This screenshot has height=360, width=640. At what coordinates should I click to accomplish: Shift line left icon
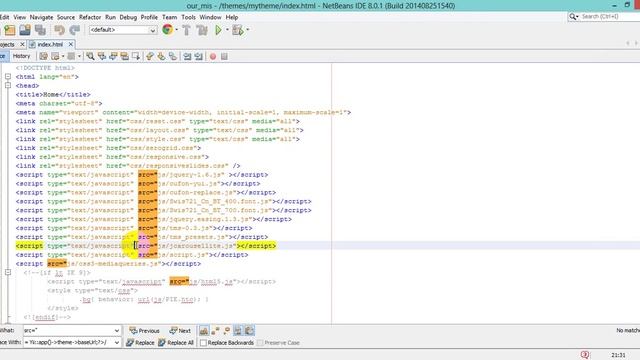tap(187, 56)
